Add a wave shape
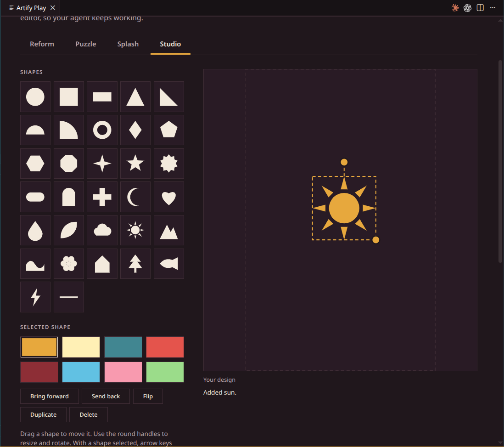The image size is (504, 447). (35, 264)
